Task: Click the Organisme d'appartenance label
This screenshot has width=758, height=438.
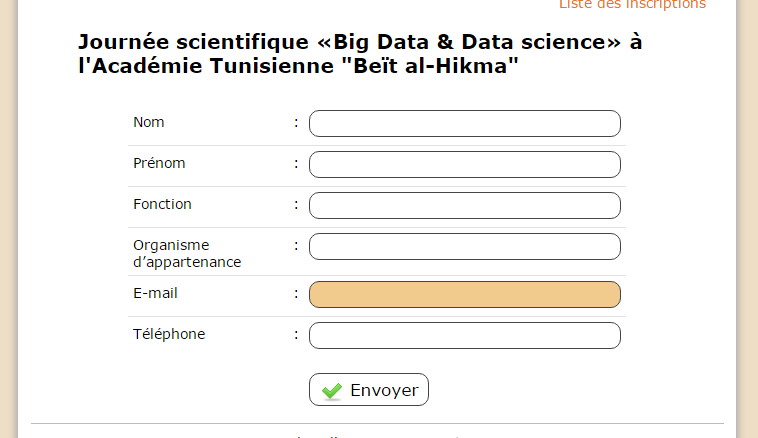Action: 187,253
